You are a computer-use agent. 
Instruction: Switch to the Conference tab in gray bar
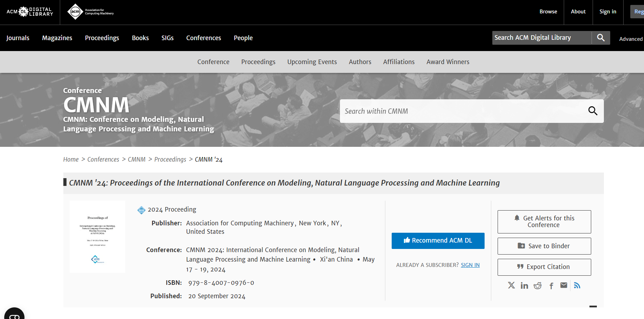[x=213, y=62]
